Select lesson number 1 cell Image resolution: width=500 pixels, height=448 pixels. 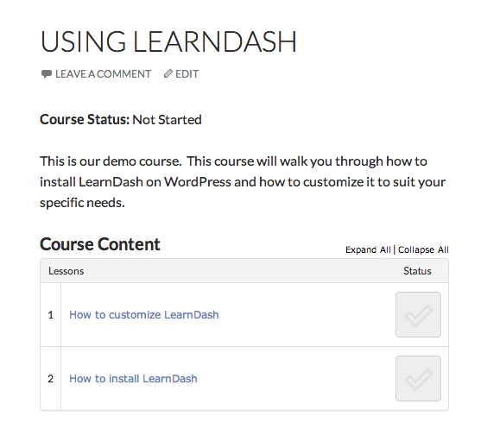coord(50,315)
